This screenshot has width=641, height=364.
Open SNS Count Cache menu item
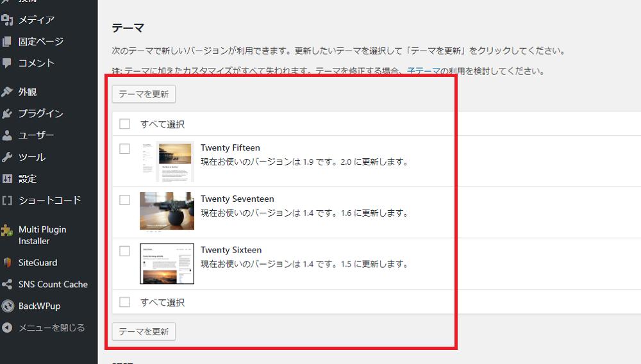click(53, 285)
